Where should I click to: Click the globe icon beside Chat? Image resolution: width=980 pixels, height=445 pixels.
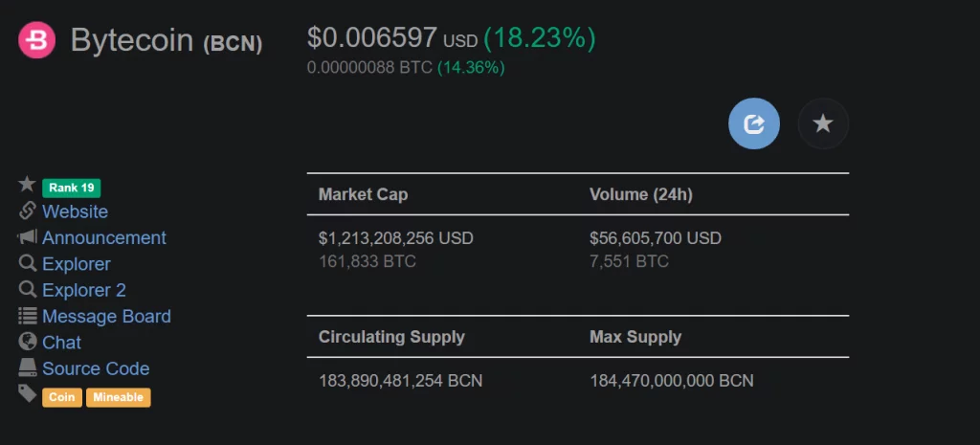tap(28, 342)
